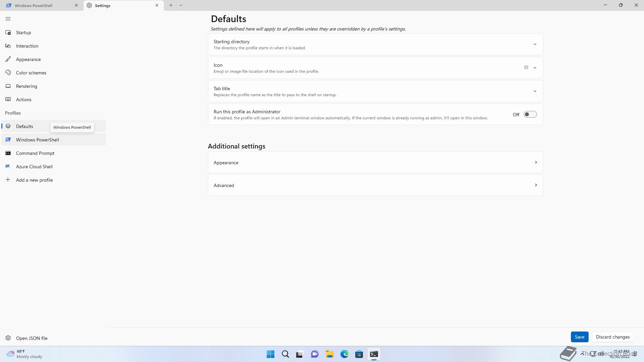Viewport: 644px width, 362px height.
Task: Click Add a new profile
Action: click(x=54, y=180)
